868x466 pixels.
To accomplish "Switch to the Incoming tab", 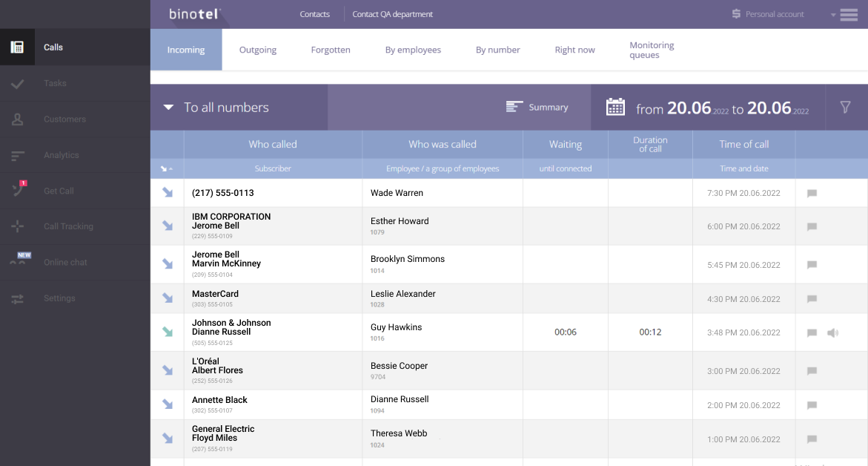I will pos(186,50).
